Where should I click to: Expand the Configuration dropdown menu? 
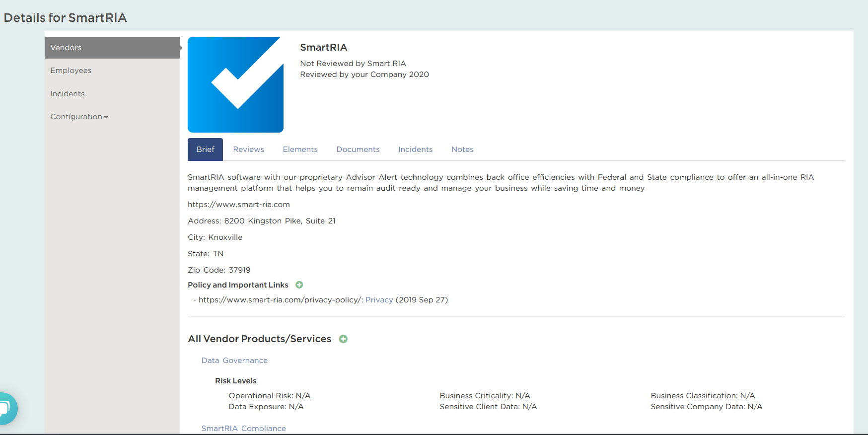pyautogui.click(x=79, y=117)
